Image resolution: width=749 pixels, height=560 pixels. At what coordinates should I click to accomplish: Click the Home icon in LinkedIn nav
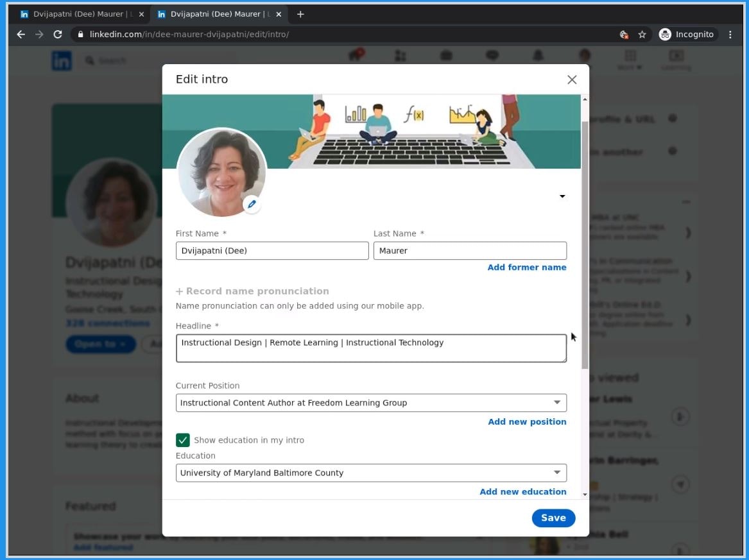[x=356, y=55]
